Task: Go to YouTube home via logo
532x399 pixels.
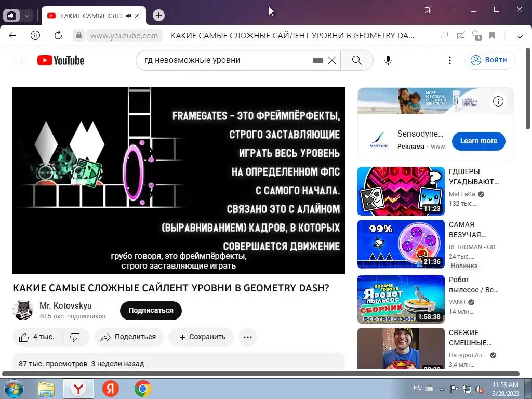Action: coord(61,60)
